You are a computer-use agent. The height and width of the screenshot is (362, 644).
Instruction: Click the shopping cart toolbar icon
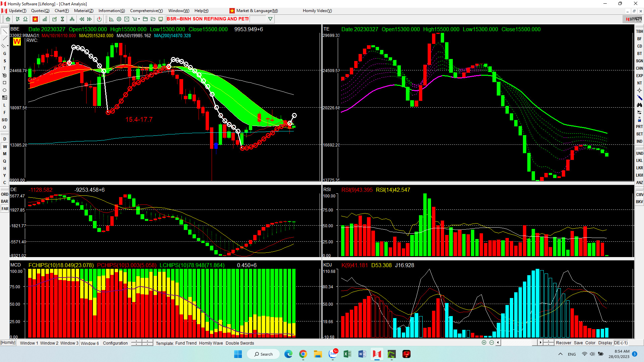click(x=134, y=19)
